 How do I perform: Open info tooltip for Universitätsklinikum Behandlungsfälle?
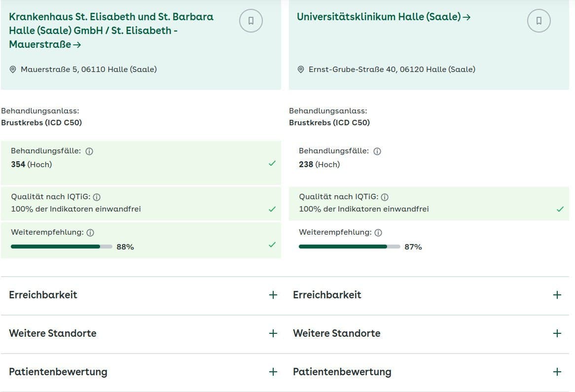click(377, 151)
